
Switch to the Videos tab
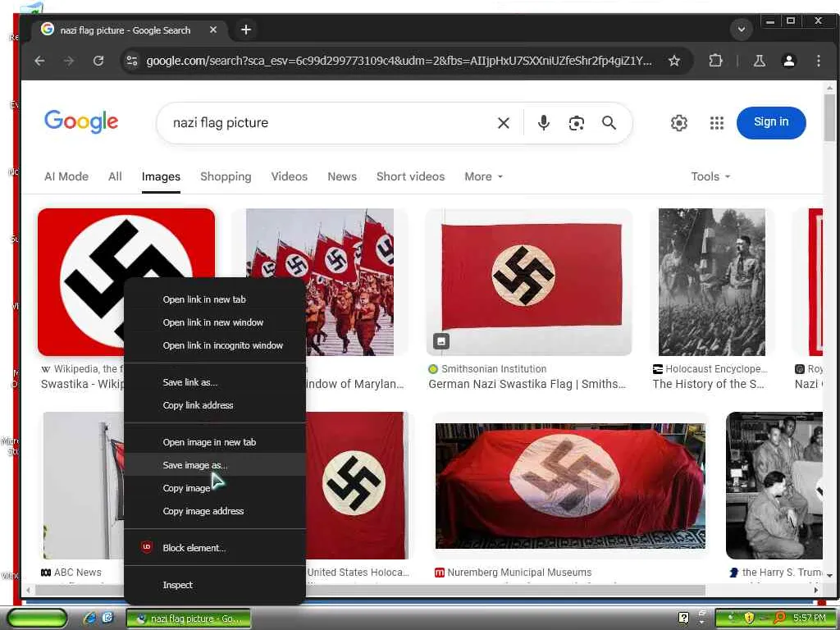pyautogui.click(x=290, y=177)
